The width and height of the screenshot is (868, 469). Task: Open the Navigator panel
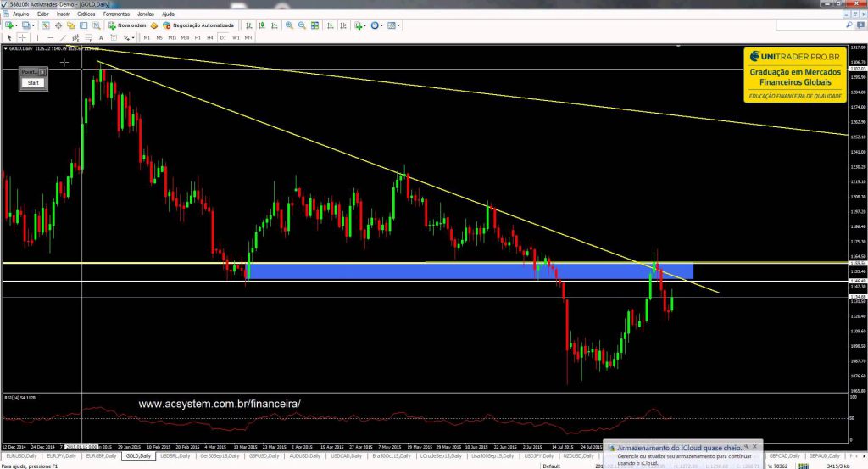(x=71, y=25)
